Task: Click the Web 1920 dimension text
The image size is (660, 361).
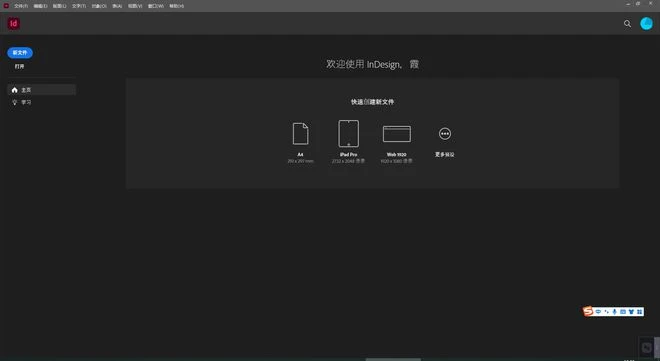Action: tap(397, 161)
